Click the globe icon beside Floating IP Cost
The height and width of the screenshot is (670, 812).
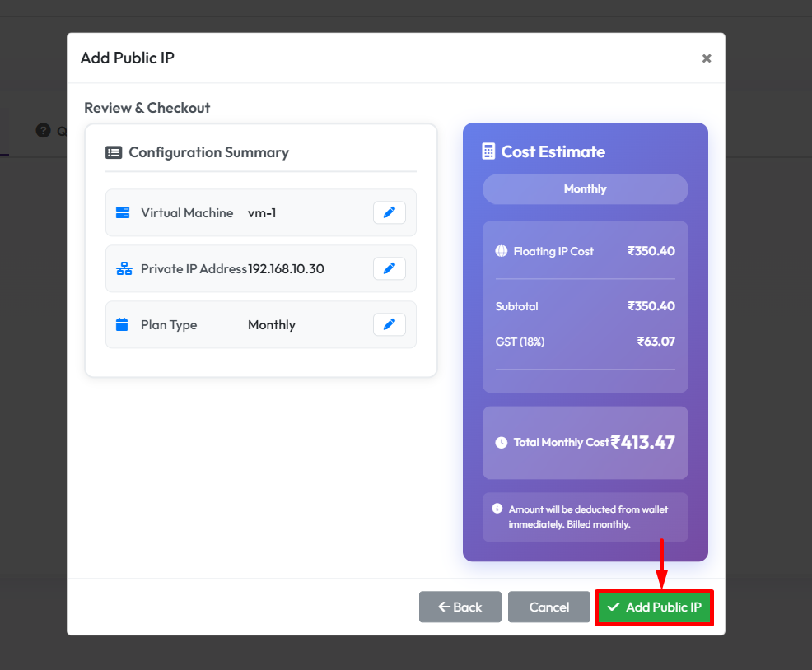(x=501, y=251)
